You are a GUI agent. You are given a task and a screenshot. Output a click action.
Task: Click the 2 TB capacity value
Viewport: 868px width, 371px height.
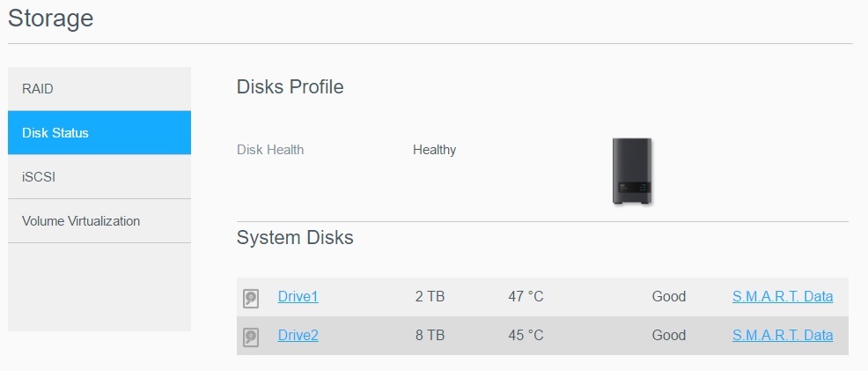[430, 297]
